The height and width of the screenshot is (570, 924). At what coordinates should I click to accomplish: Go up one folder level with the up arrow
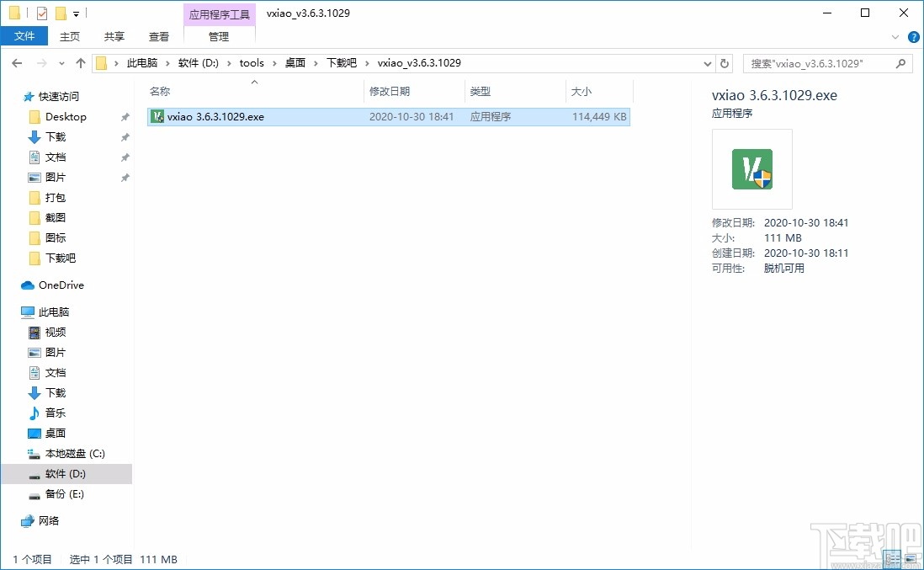pyautogui.click(x=80, y=62)
